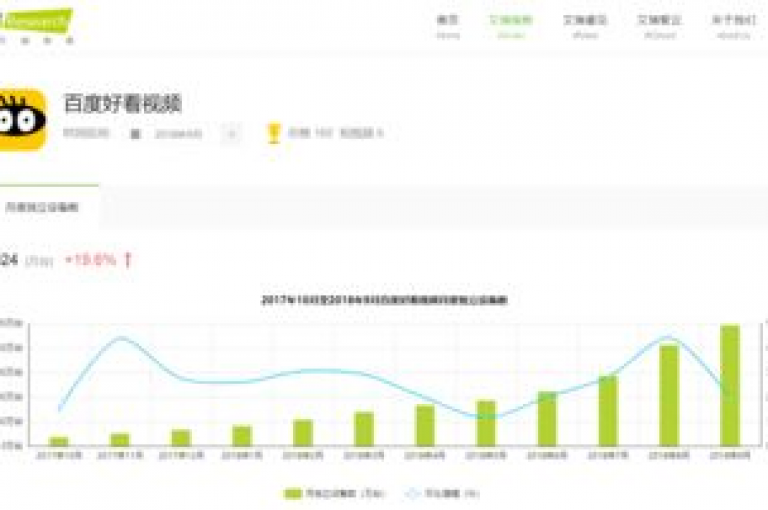Click the bar for 2017年12月
The image size is (768, 510).
tap(181, 437)
